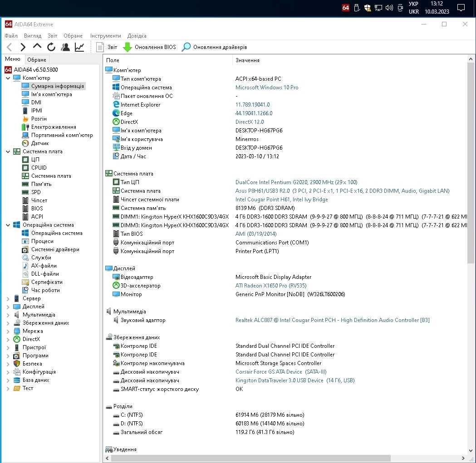The image size is (476, 463).
Task: Open user management icon in toolbar
Action: [x=65, y=47]
